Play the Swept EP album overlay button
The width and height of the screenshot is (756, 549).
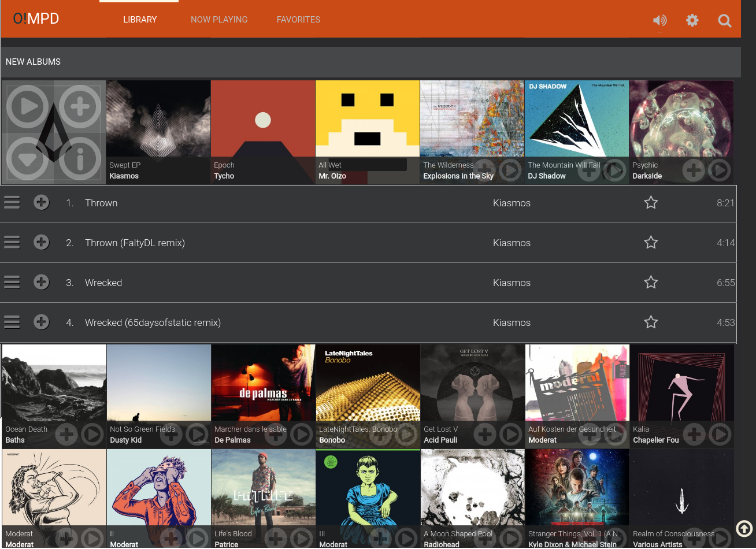27,106
